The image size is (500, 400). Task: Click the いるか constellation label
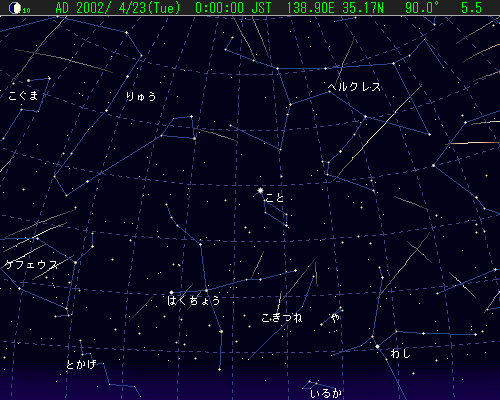point(326,393)
